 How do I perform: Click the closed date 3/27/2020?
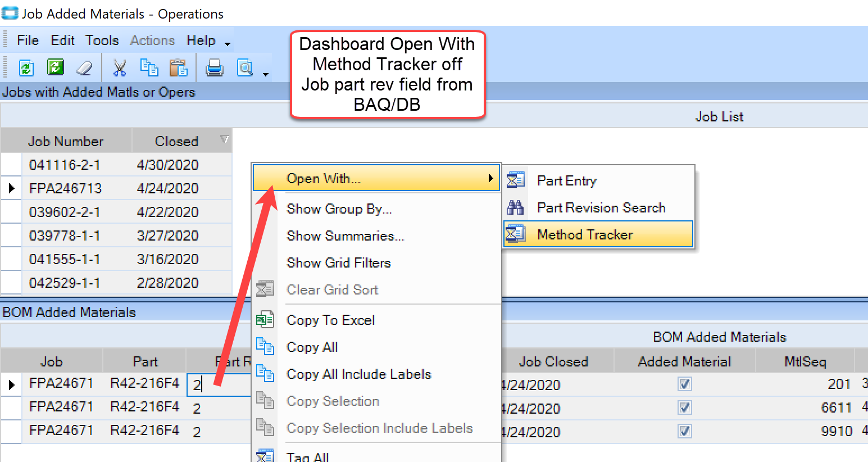167,235
